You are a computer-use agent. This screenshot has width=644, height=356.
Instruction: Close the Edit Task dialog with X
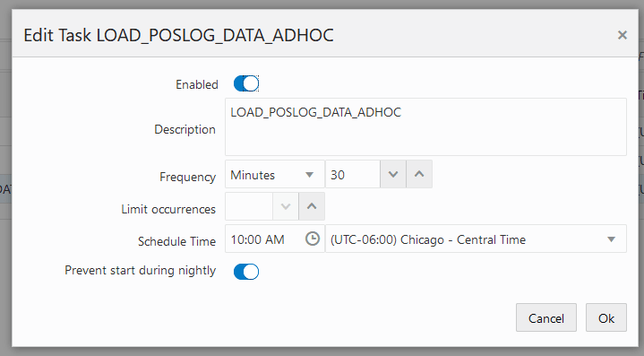point(623,35)
